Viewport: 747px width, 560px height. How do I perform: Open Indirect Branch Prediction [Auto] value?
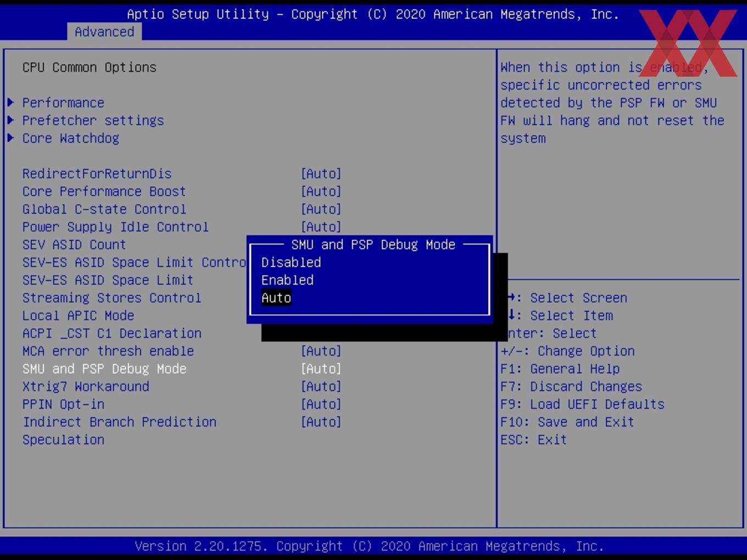321,422
